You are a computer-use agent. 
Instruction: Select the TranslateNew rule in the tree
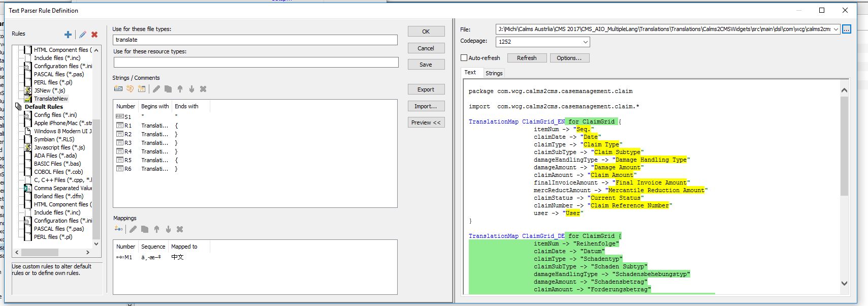coord(51,99)
